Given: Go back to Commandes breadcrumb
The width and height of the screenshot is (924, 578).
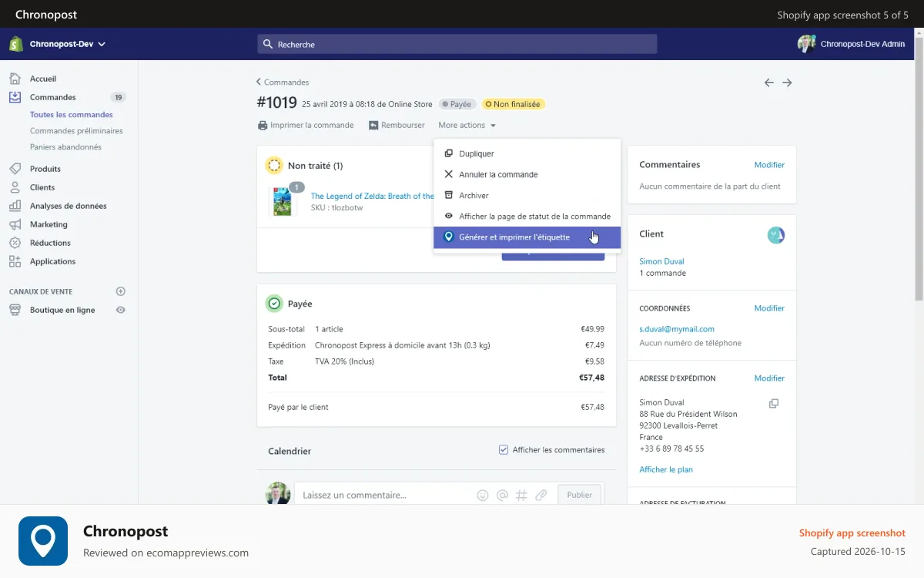Looking at the screenshot, I should pyautogui.click(x=283, y=82).
